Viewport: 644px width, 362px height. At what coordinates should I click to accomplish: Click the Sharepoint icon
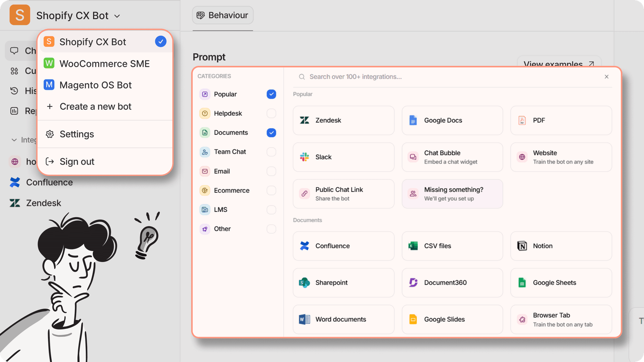coord(304,283)
